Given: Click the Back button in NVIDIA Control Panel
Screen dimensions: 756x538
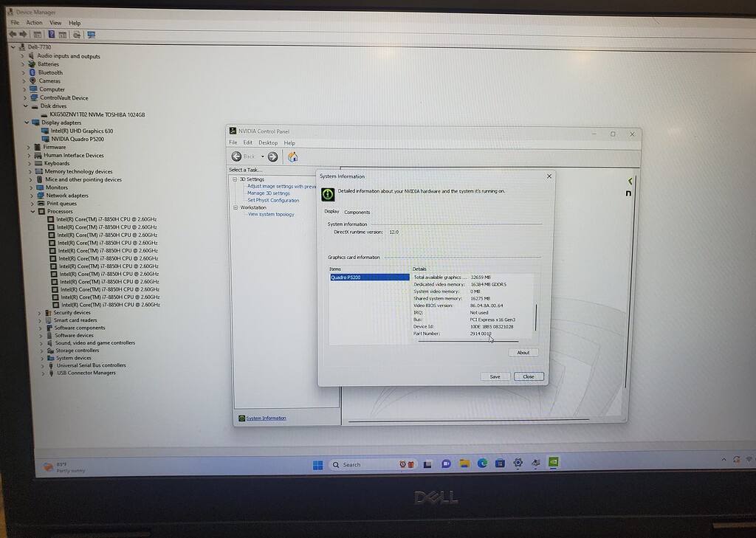Looking at the screenshot, I should [242, 156].
